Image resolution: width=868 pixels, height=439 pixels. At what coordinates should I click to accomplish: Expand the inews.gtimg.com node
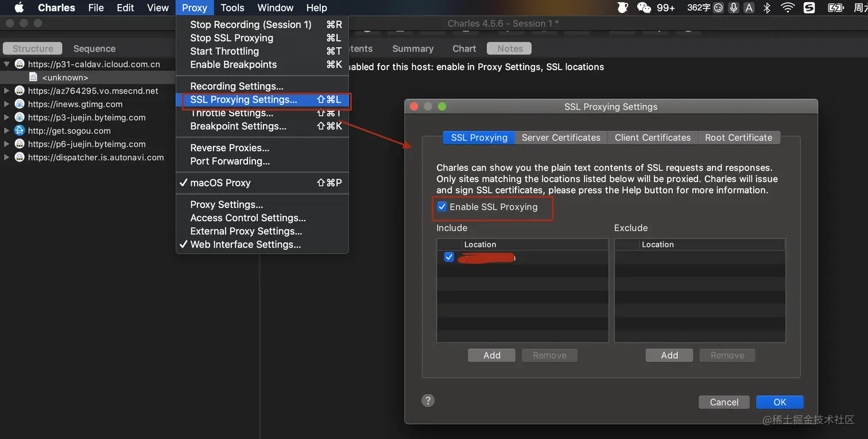[7, 104]
